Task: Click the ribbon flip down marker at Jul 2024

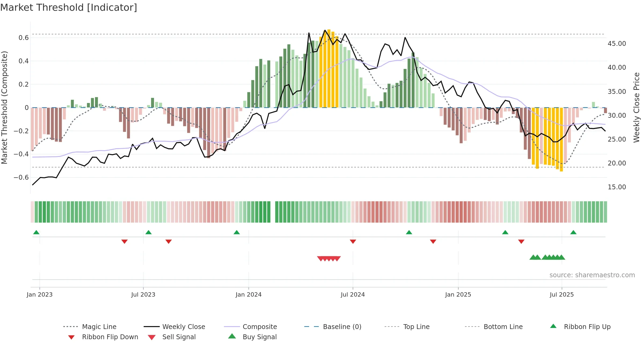Action: [x=353, y=242]
